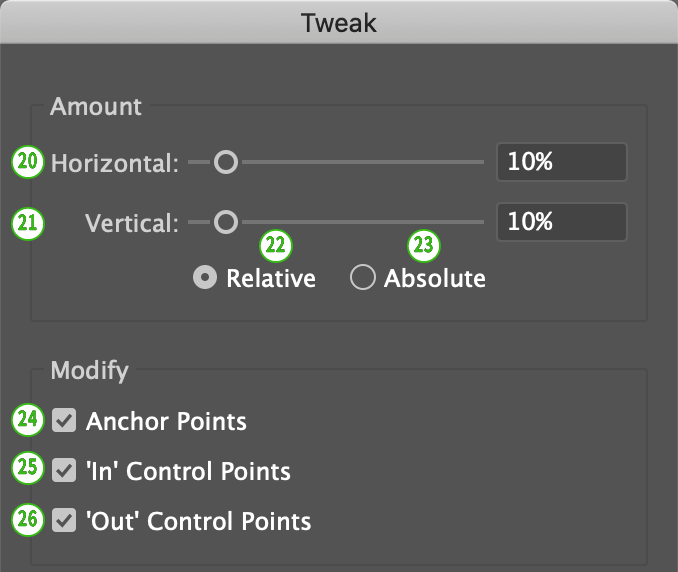This screenshot has height=572, width=678.
Task: Click the Tweak dialog title bar
Action: (339, 23)
